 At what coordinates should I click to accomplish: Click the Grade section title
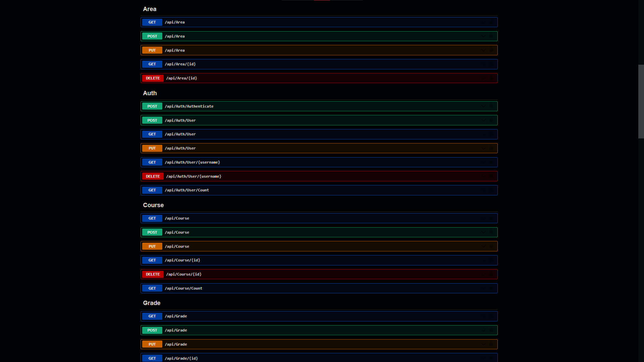point(152,303)
